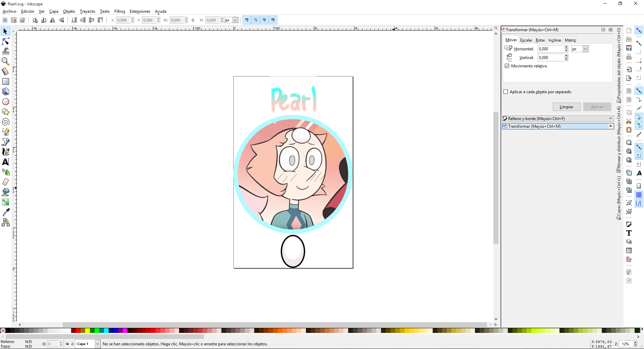Click Rotate 90° counter-clockwise icon
This screenshot has width=644, height=349.
pos(35,20)
